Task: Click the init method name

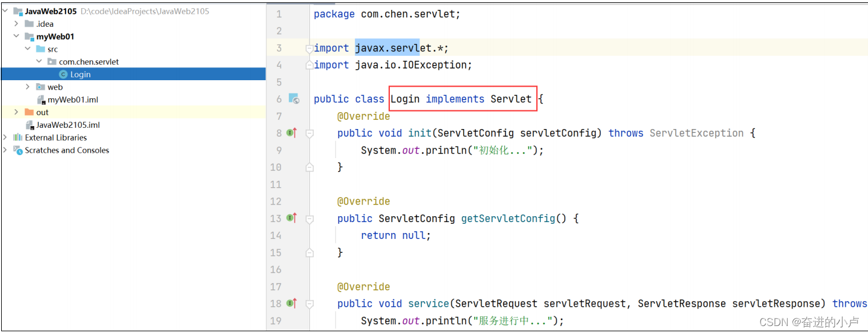Action: coord(419,133)
